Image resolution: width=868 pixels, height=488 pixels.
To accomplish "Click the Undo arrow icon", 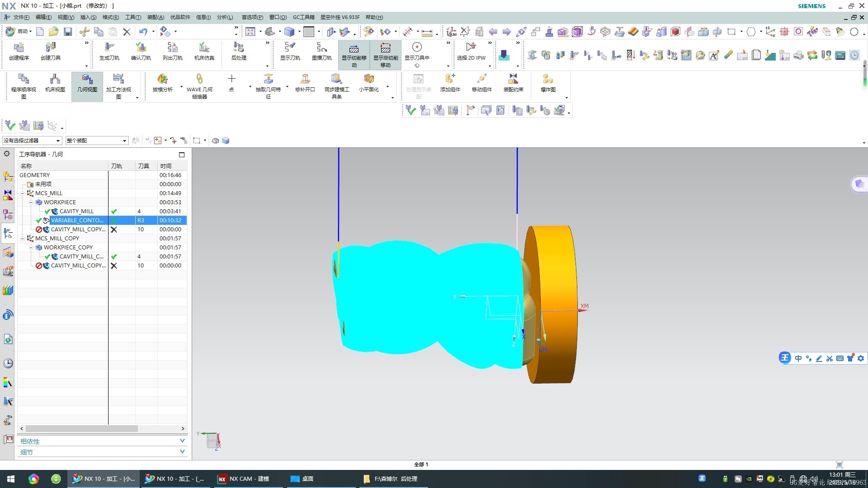I will 143,32.
